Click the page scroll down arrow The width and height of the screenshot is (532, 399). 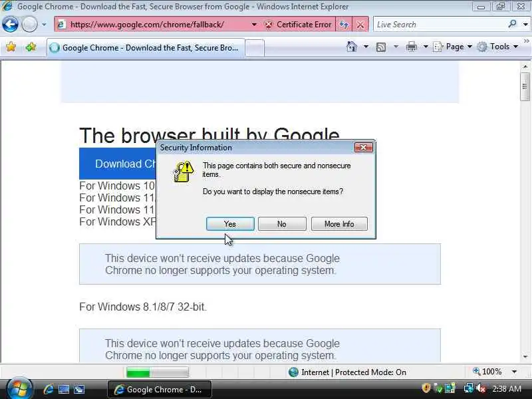tap(525, 356)
